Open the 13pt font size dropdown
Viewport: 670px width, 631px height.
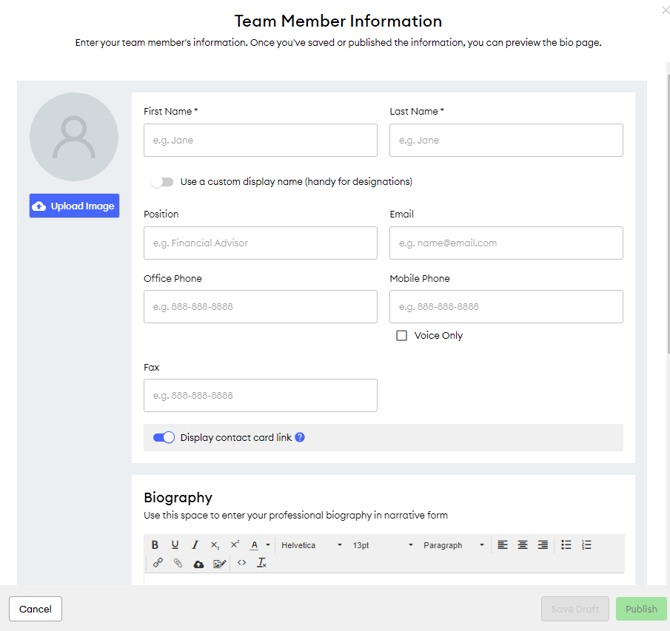pos(382,545)
